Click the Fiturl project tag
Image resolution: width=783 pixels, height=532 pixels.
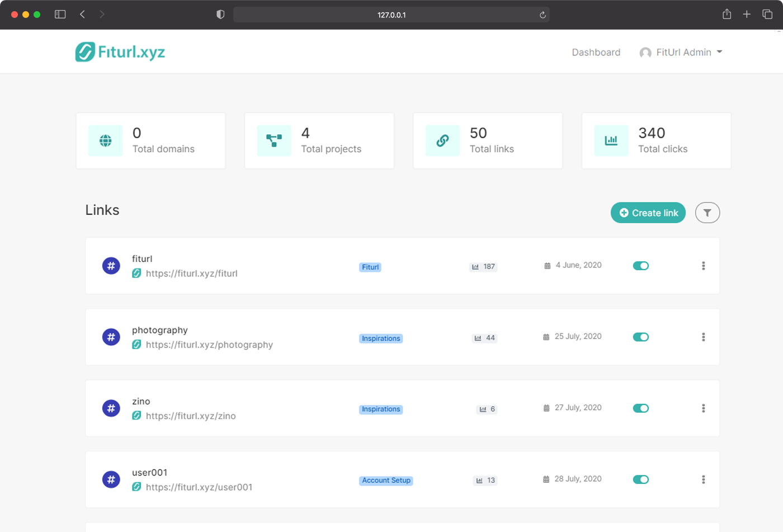[x=370, y=267]
